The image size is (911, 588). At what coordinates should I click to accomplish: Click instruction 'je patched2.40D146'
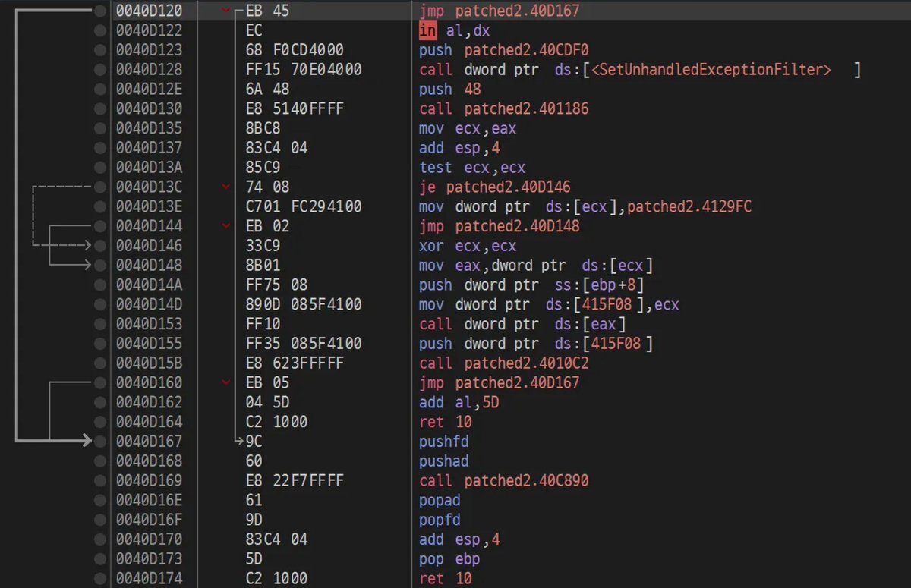(x=494, y=187)
